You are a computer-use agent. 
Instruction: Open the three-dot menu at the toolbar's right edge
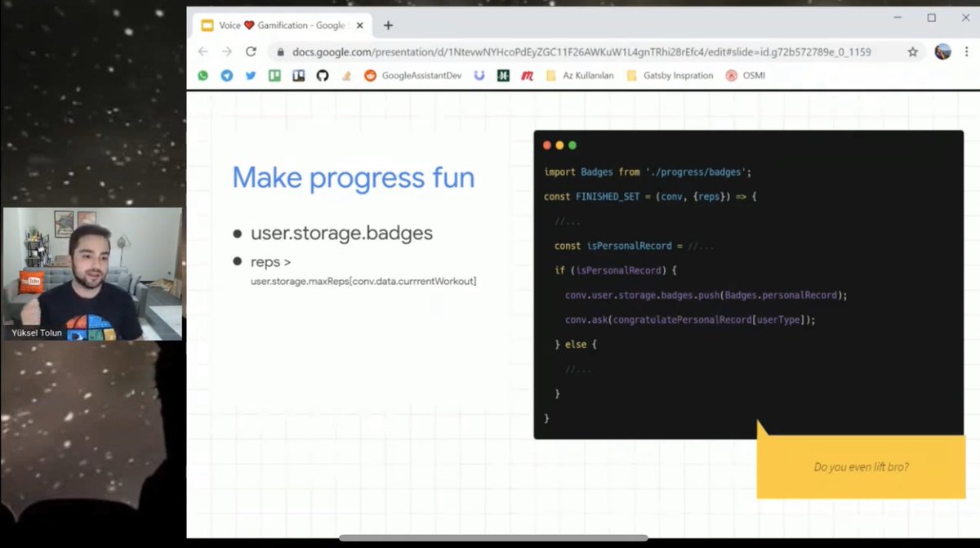pos(967,51)
